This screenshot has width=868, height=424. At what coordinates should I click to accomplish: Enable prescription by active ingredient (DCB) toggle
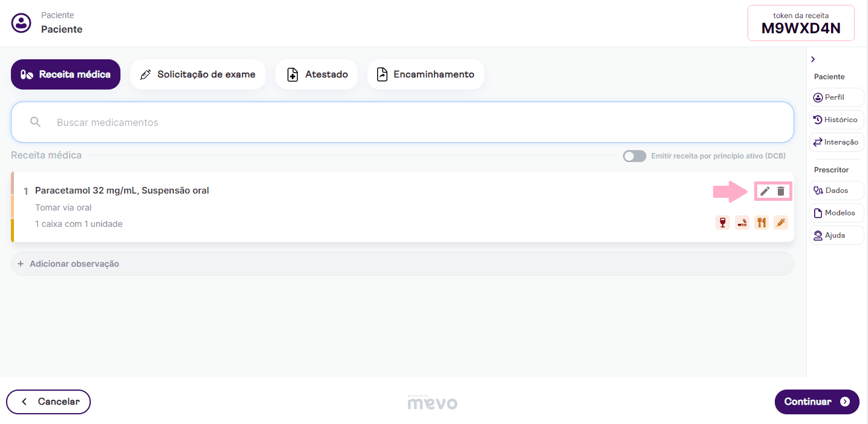pyautogui.click(x=634, y=156)
